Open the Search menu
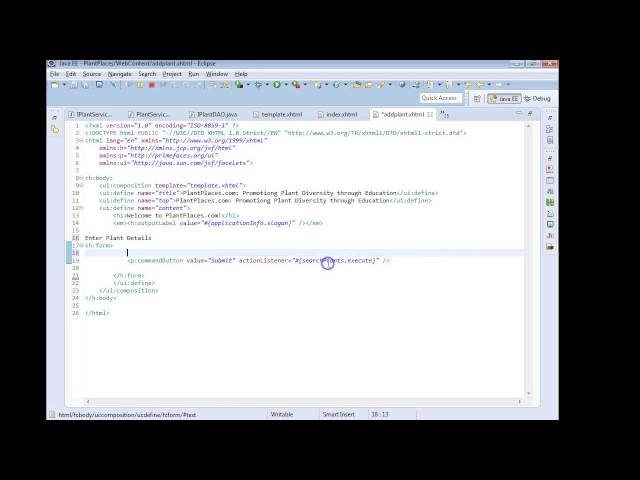The width and height of the screenshot is (640, 480). (147, 74)
